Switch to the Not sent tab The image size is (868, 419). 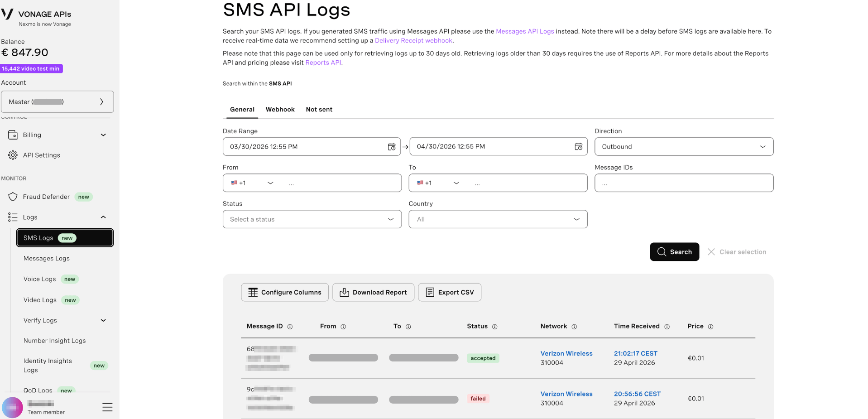(319, 110)
